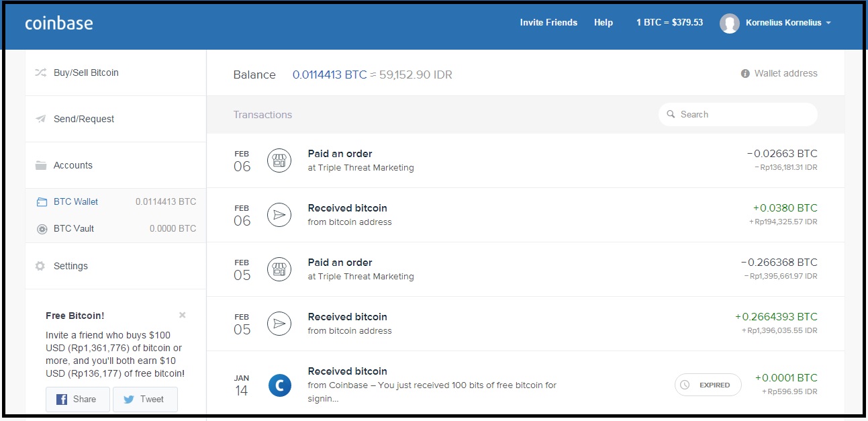Screen dimensions: 868x421
Task: Click the Tweet button
Action: click(145, 399)
